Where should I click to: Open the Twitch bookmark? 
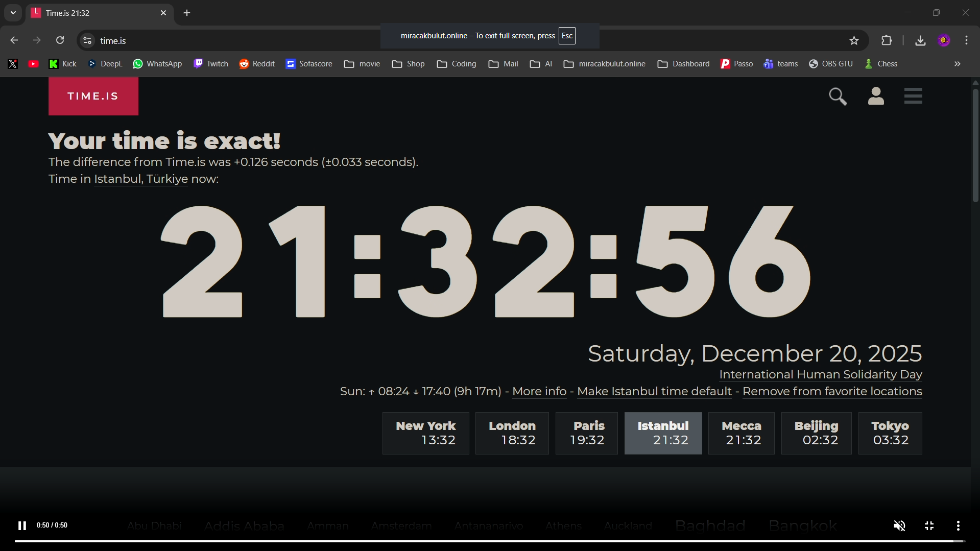pyautogui.click(x=211, y=64)
